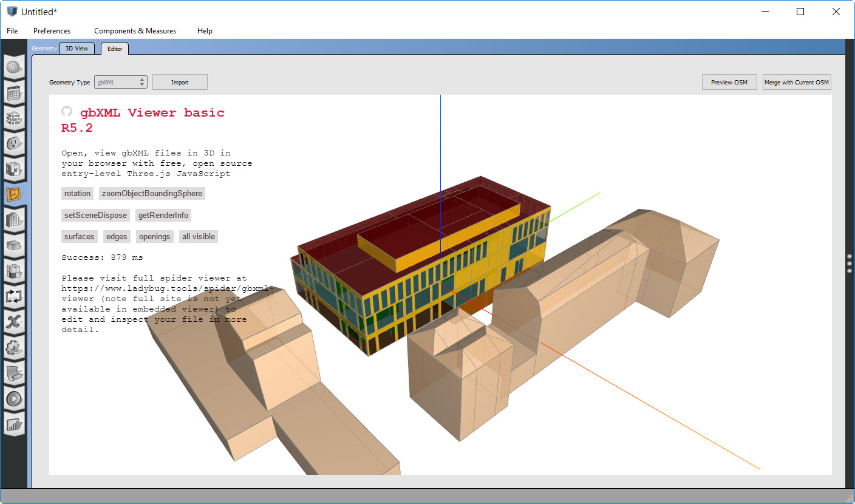Start the Run Simulation play icon
This screenshot has height=504, width=855.
coord(14,398)
